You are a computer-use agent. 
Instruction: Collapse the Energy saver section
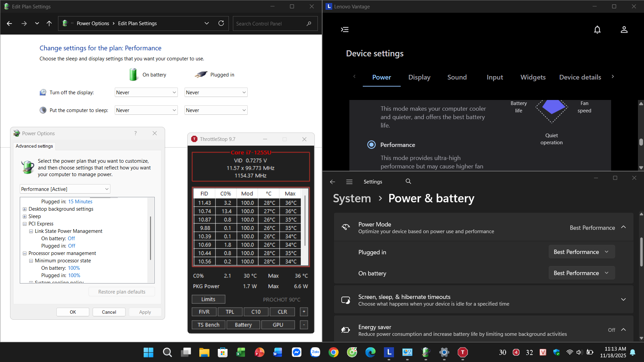[x=624, y=329]
